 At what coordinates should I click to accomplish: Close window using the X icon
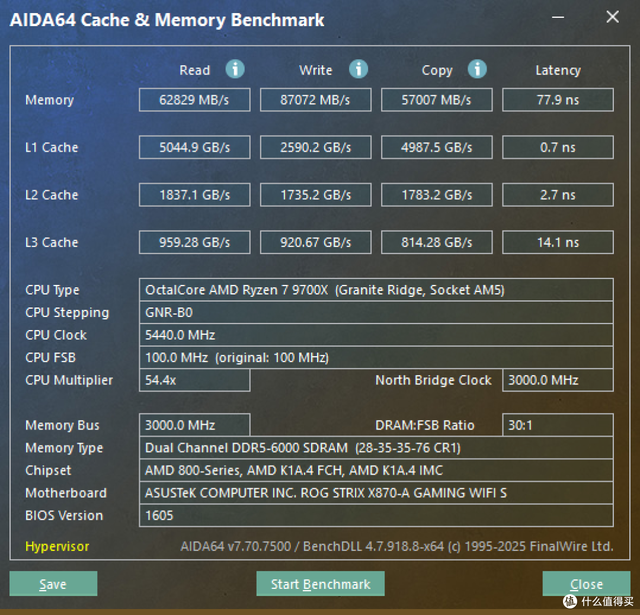(x=612, y=17)
